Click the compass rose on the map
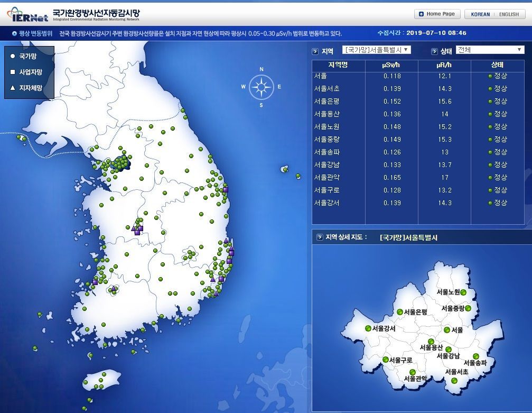The image size is (532, 413). point(261,87)
